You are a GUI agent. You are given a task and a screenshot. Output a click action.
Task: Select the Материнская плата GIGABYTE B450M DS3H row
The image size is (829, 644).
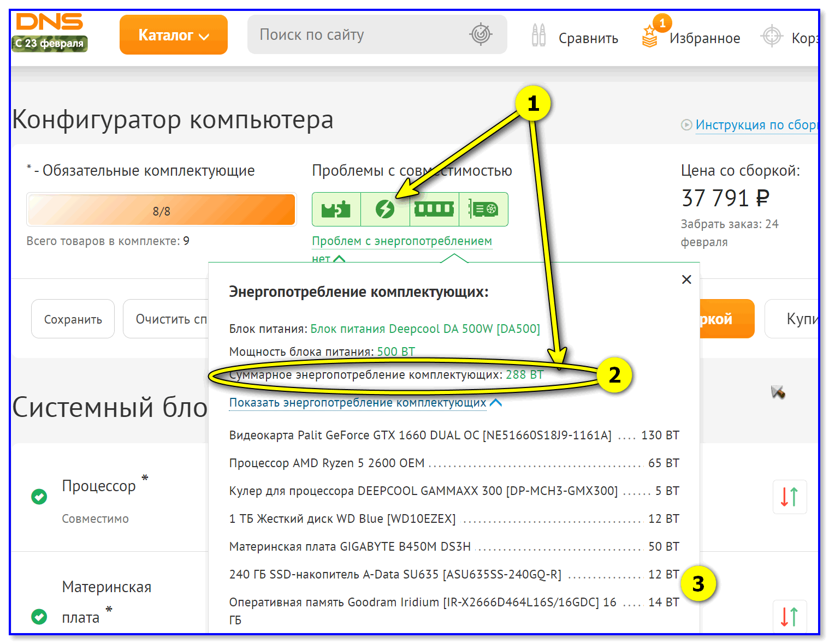tap(454, 546)
